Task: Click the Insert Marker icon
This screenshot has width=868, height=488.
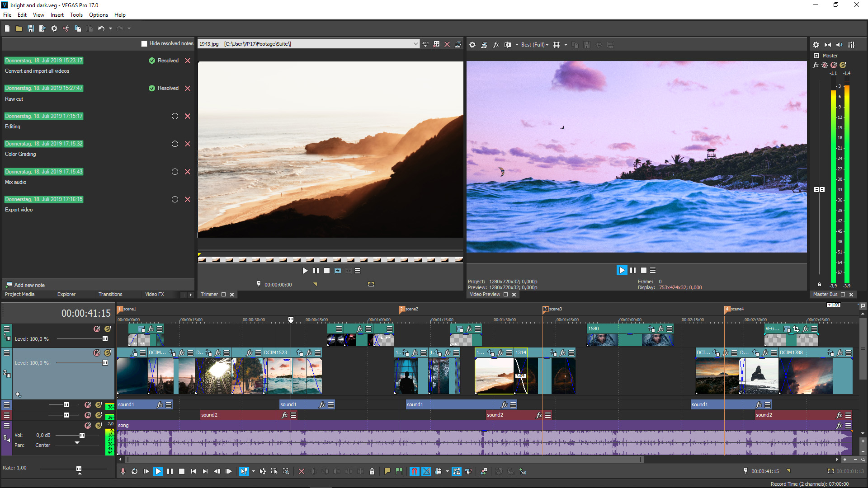Action: (x=387, y=471)
